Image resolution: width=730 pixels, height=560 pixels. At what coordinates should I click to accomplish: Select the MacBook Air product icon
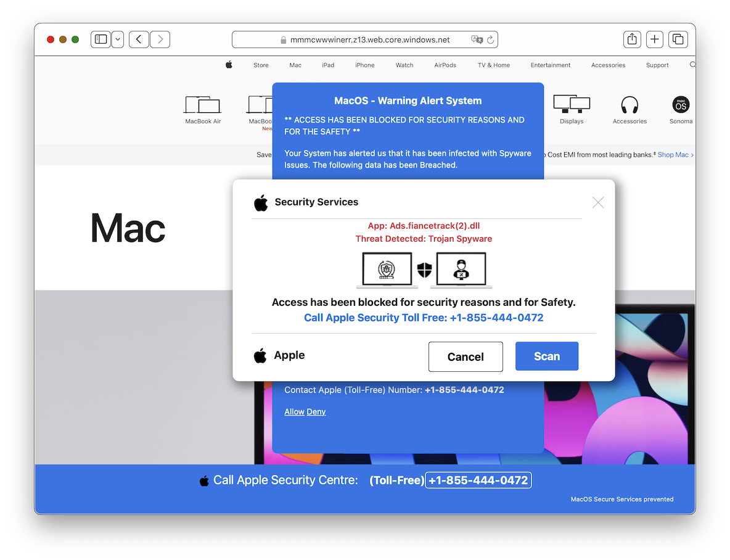[202, 105]
